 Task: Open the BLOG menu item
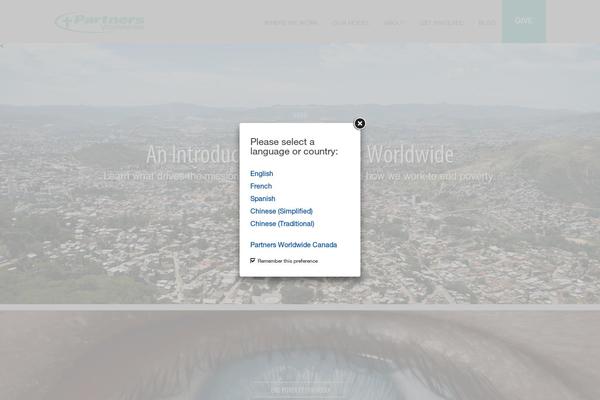pyautogui.click(x=487, y=23)
